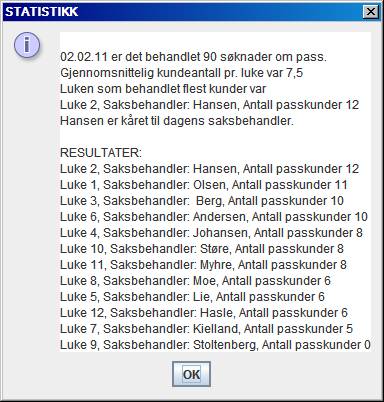Click the blue information icon

point(27,45)
